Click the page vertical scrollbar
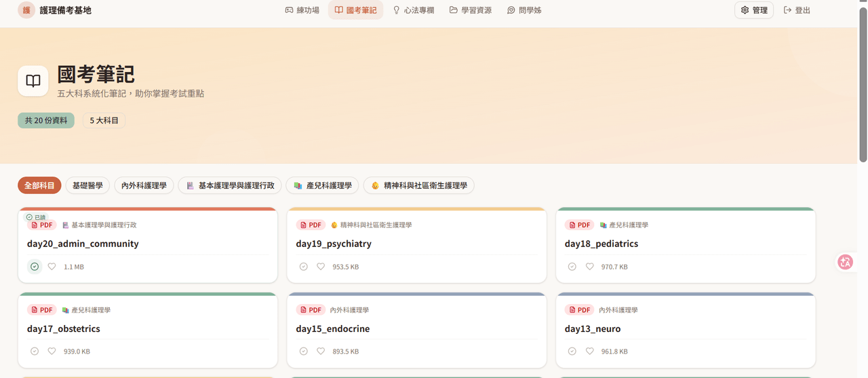The image size is (868, 378). (863, 85)
